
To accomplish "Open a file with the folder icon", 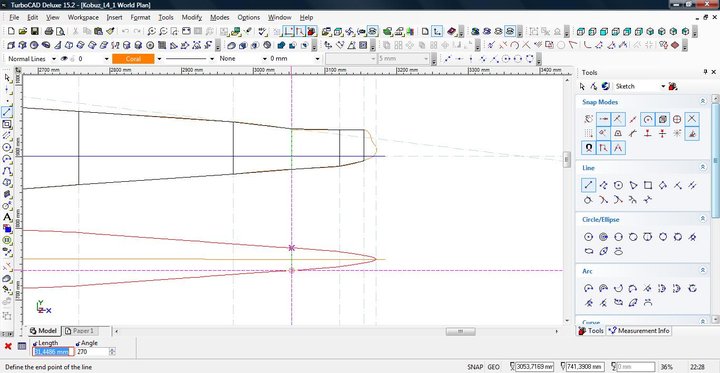I will pyautogui.click(x=23, y=32).
